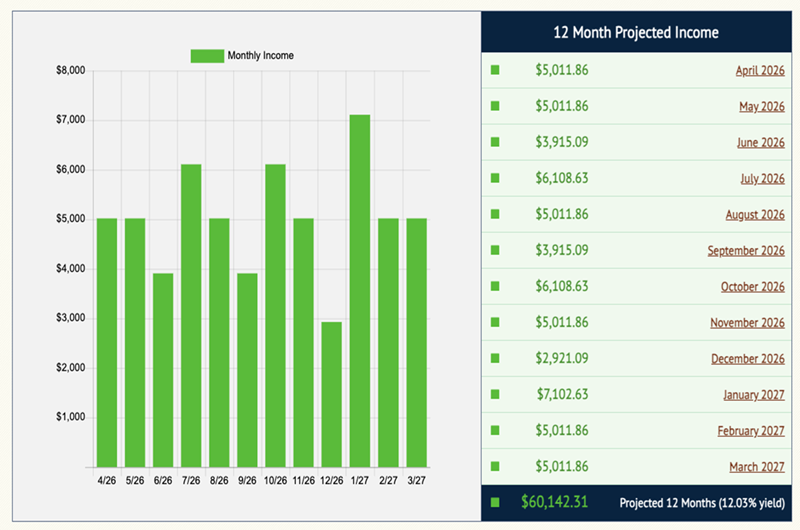Click the green marker in the September 2026 row

(x=494, y=250)
